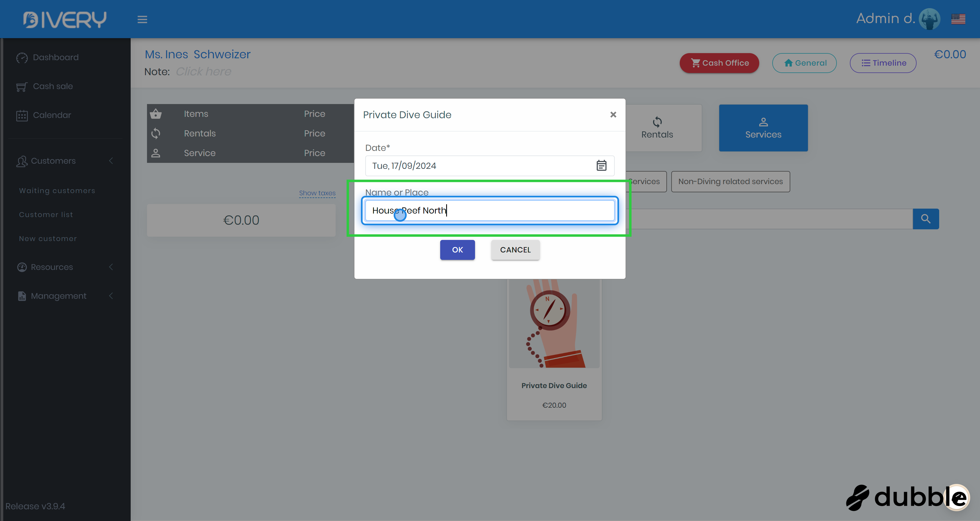Image resolution: width=980 pixels, height=521 pixels.
Task: Go to Cash sale in sidebar
Action: [53, 86]
